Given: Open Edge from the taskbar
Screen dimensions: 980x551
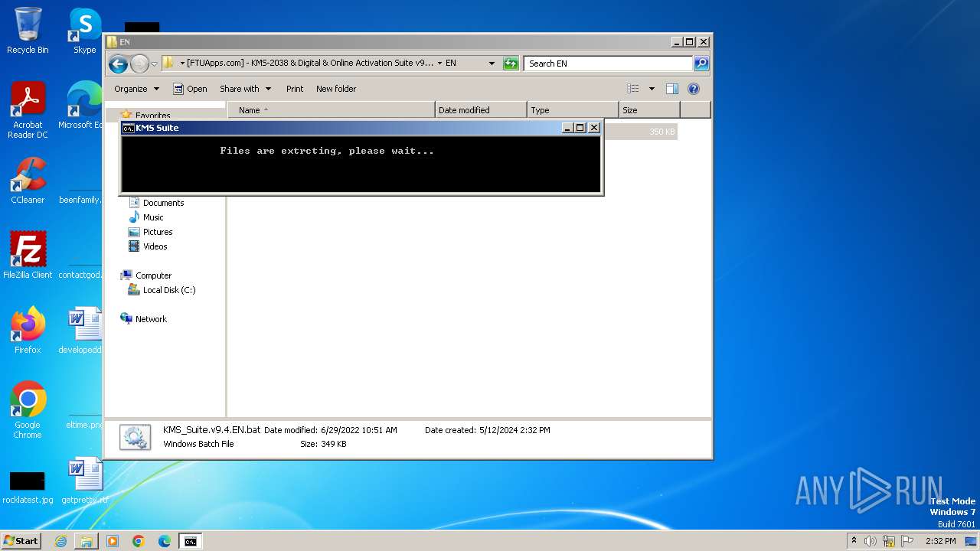Looking at the screenshot, I should coord(165,541).
